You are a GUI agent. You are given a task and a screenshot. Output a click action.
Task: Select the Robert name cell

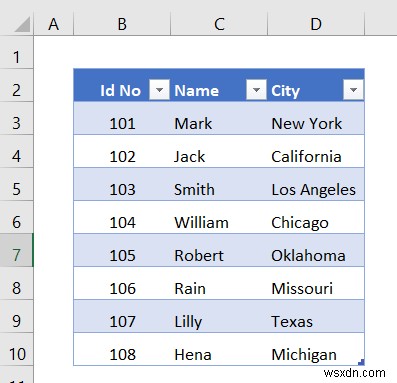219,250
